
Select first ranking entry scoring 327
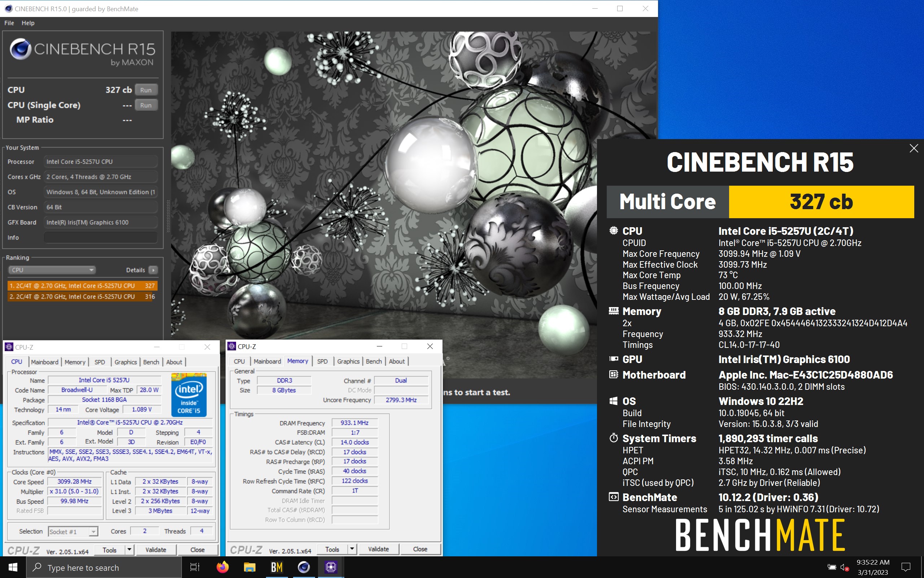coord(82,285)
